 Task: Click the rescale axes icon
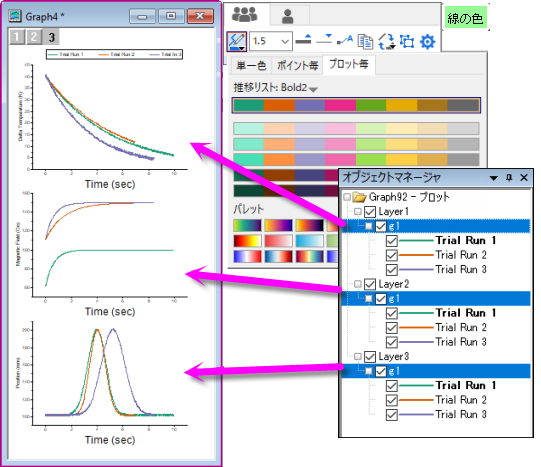tap(387, 41)
